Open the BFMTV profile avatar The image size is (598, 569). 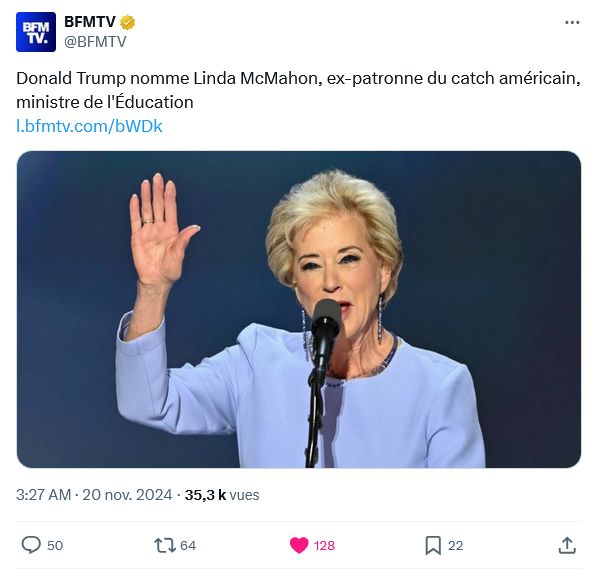point(36,32)
